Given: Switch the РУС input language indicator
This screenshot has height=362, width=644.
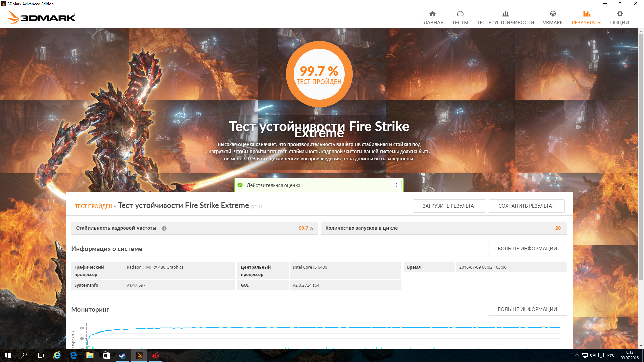Looking at the screenshot, I should [x=611, y=355].
